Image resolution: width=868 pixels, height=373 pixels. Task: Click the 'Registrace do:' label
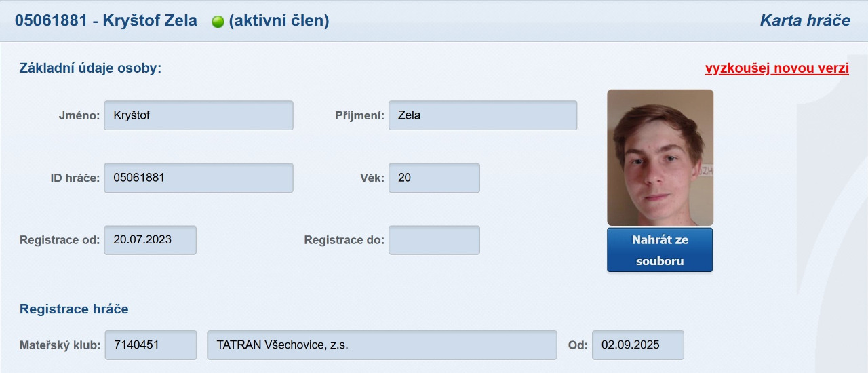click(x=344, y=240)
